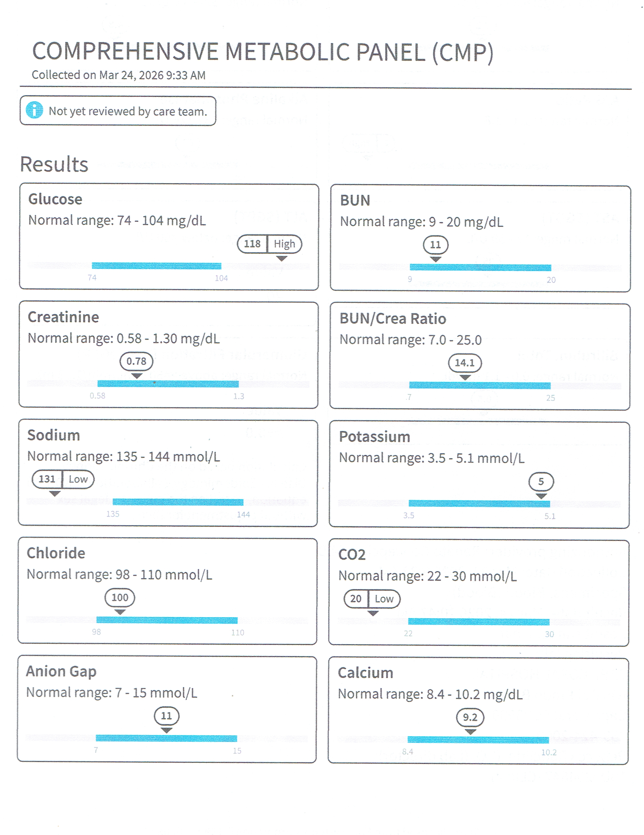Select the BUN result value bubble 11
This screenshot has width=644, height=835.
click(435, 245)
